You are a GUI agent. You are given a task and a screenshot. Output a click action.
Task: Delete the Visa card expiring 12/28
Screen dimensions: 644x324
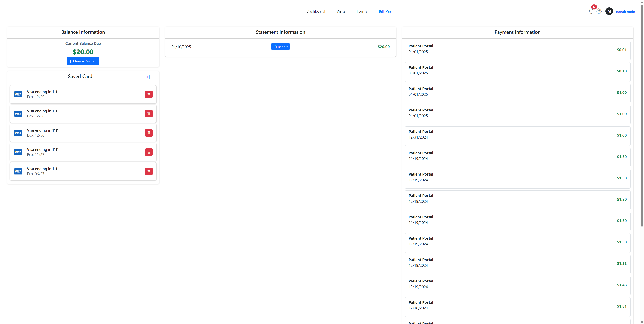(149, 114)
